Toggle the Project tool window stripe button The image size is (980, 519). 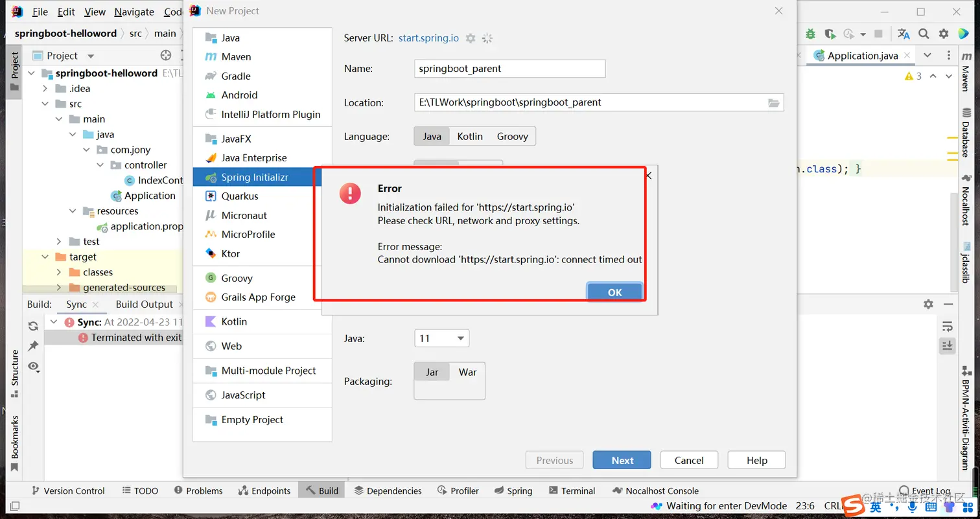[x=14, y=71]
